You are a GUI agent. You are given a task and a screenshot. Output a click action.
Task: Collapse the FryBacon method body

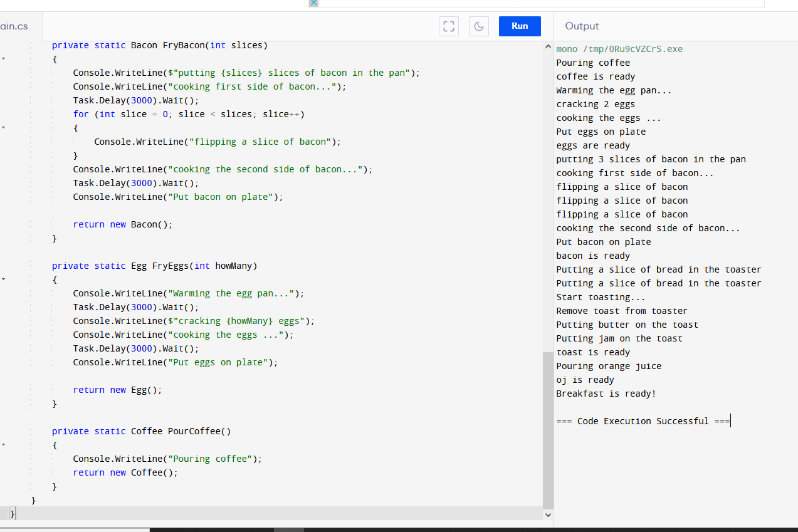[x=3, y=59]
